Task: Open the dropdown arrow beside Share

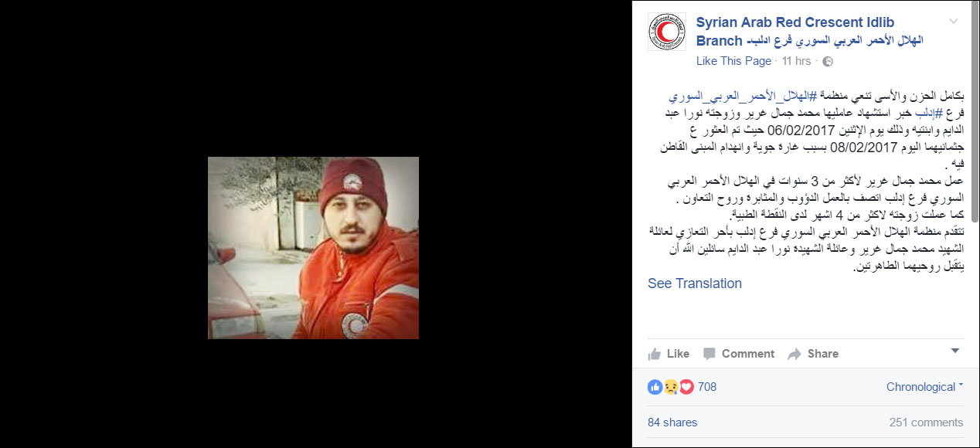Action: click(955, 351)
